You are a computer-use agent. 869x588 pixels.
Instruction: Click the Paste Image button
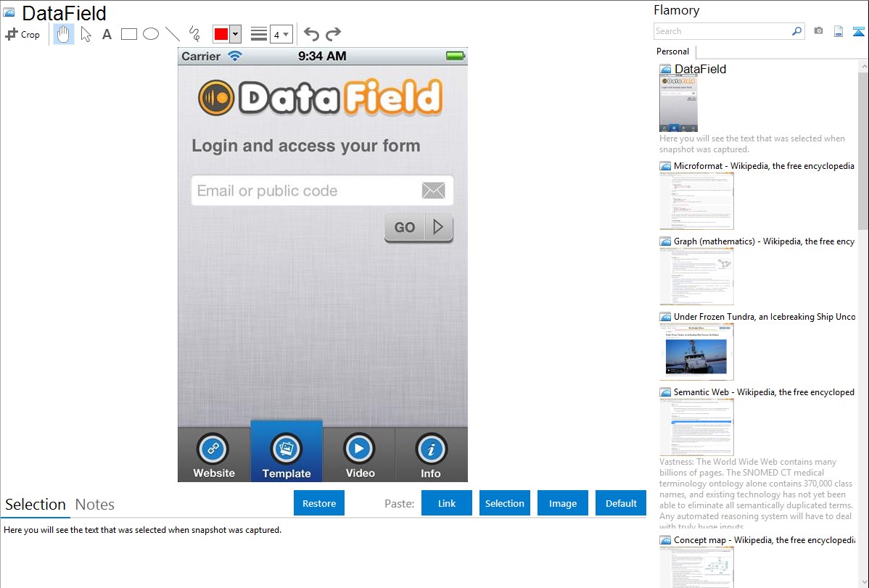click(563, 503)
